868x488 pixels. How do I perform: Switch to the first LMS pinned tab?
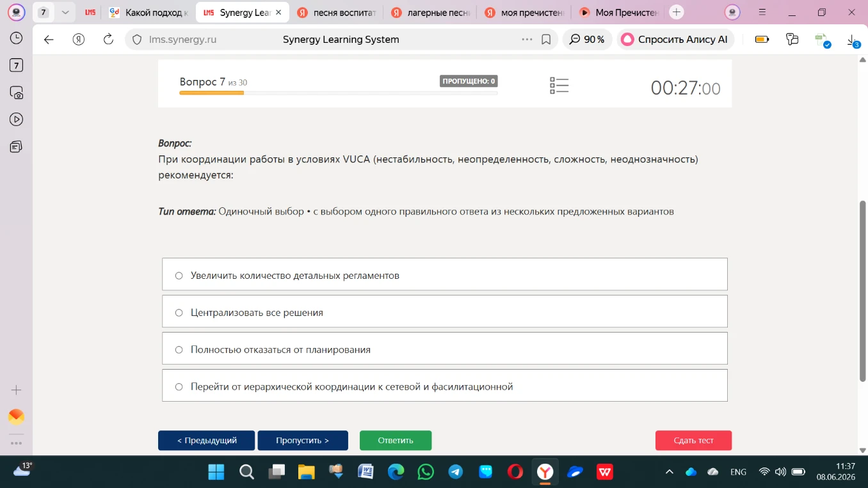90,12
